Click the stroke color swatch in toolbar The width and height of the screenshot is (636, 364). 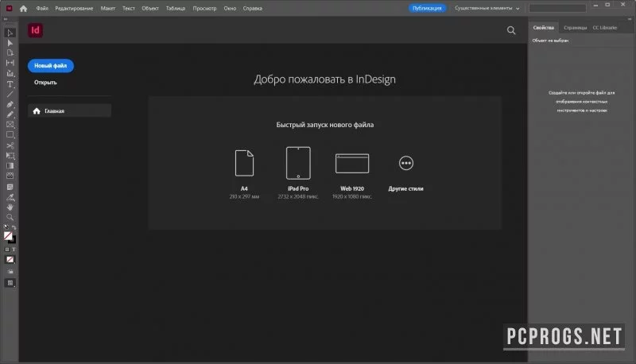point(13,240)
